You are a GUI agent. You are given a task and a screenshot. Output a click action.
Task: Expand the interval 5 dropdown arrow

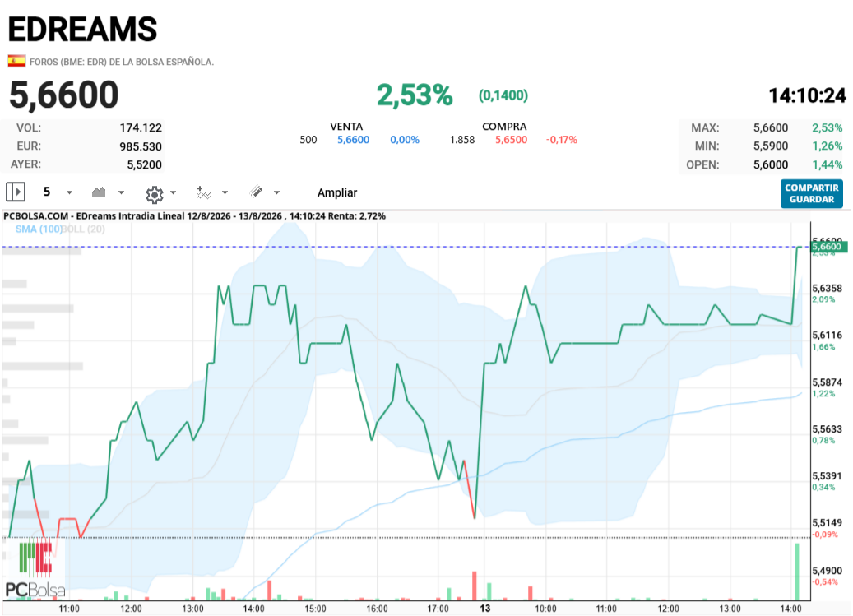tap(69, 192)
